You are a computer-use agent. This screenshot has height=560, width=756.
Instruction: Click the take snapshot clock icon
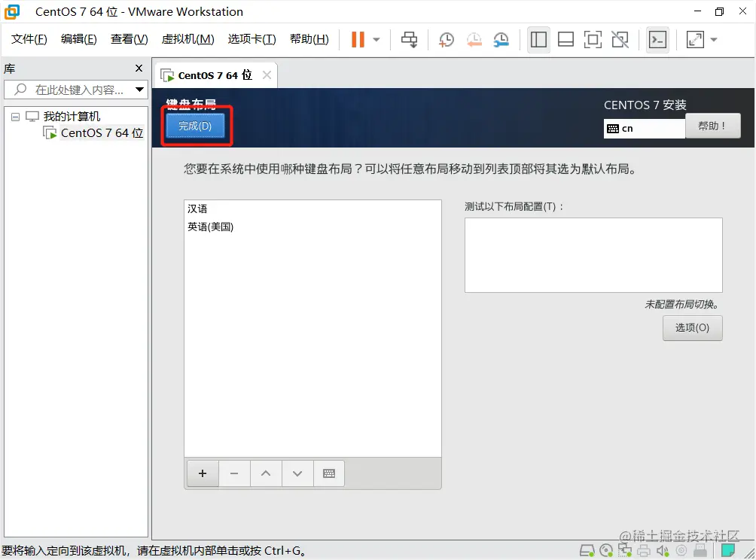pyautogui.click(x=447, y=40)
